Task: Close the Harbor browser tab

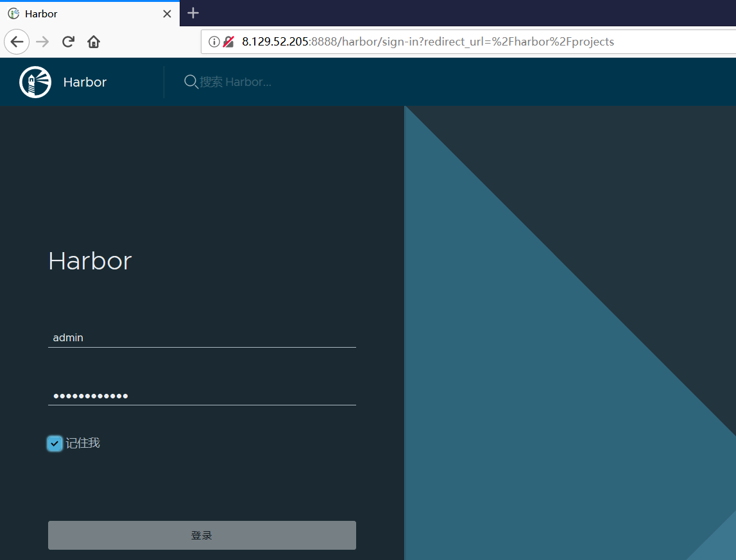Action: coord(167,13)
